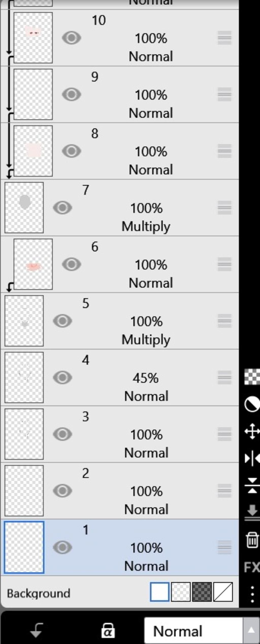
Task: Click the invert color circle icon
Action: 252,404
